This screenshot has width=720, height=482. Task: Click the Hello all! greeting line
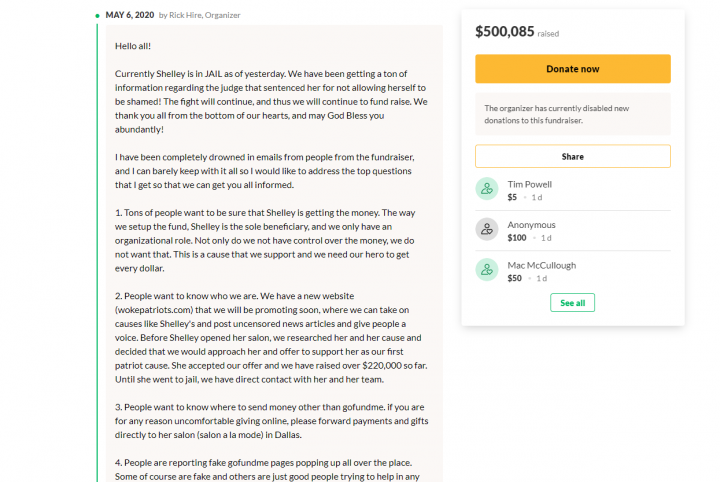tap(133, 46)
